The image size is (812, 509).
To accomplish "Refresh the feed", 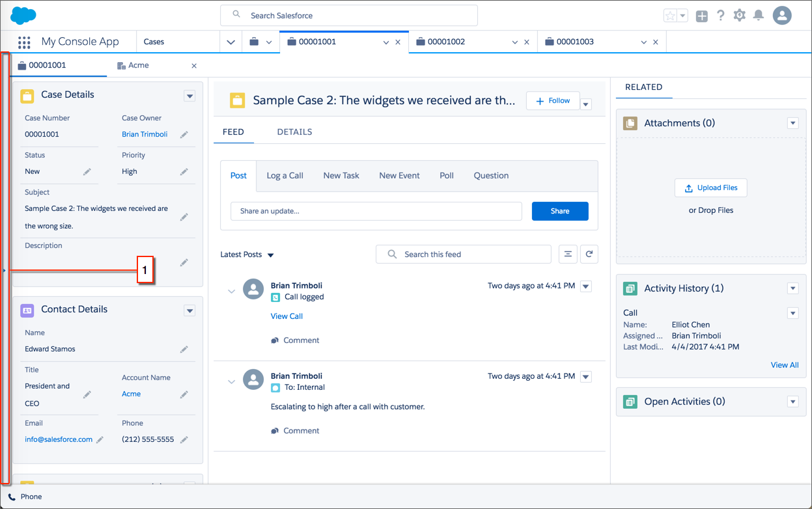I will coord(589,255).
